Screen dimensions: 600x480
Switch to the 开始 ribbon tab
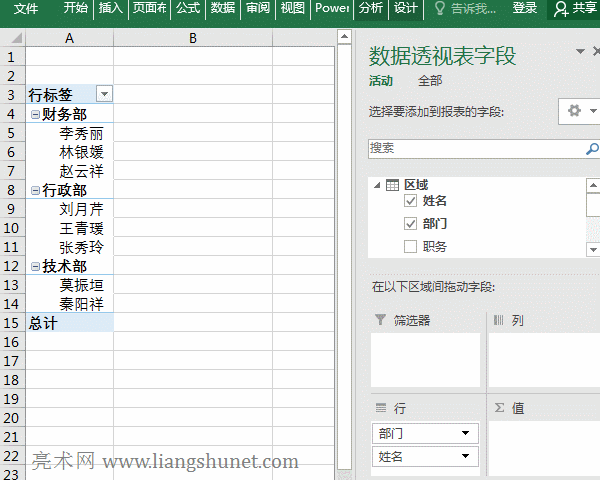(76, 8)
